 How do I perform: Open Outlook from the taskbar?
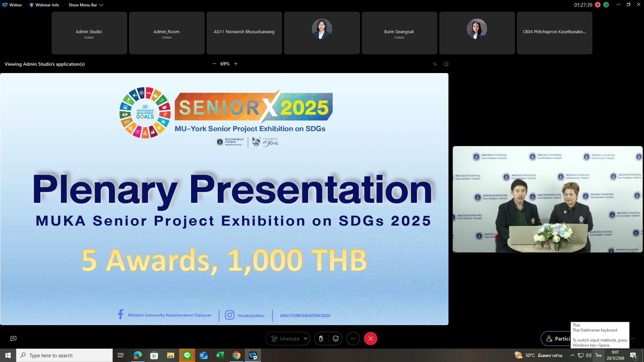click(204, 355)
